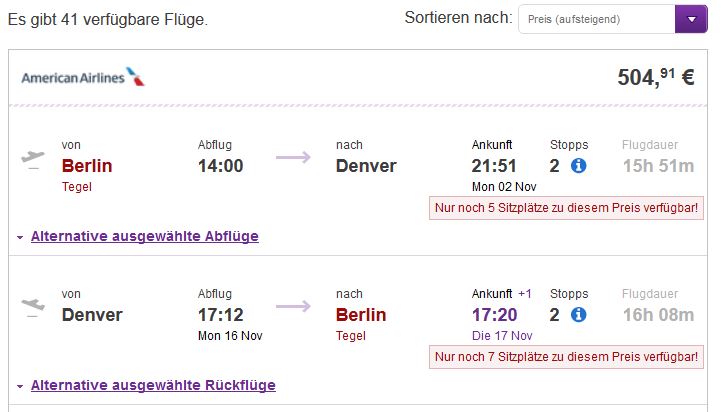Click the small triangle before Abflüge link
This screenshot has height=412, width=721.
pyautogui.click(x=20, y=238)
